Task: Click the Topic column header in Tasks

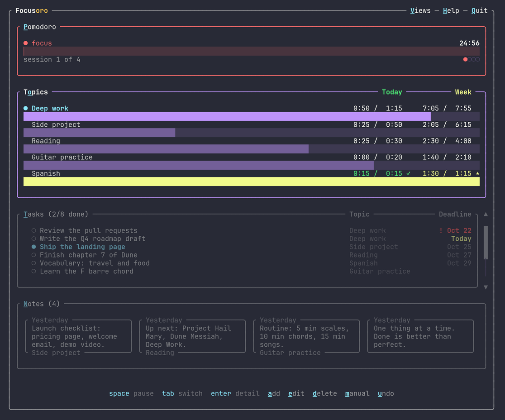Action: [x=359, y=214]
